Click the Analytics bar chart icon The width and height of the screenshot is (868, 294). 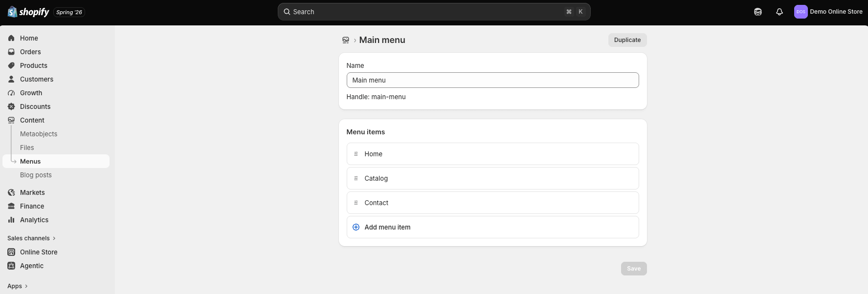(x=11, y=220)
